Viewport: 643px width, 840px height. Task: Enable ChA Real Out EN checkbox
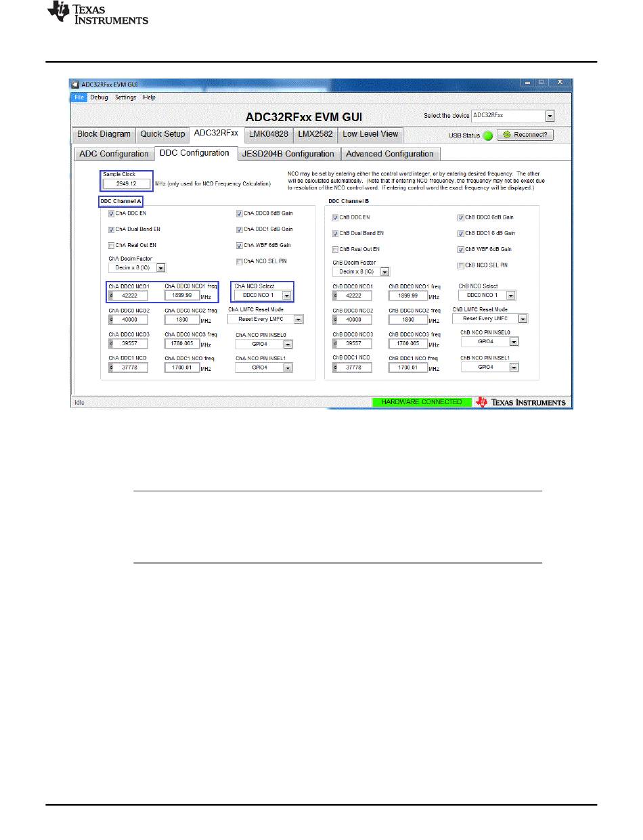112,246
